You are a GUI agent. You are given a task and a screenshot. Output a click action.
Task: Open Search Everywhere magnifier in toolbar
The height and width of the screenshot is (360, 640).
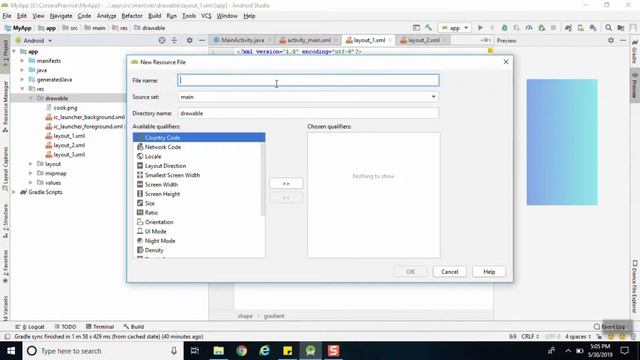point(608,28)
